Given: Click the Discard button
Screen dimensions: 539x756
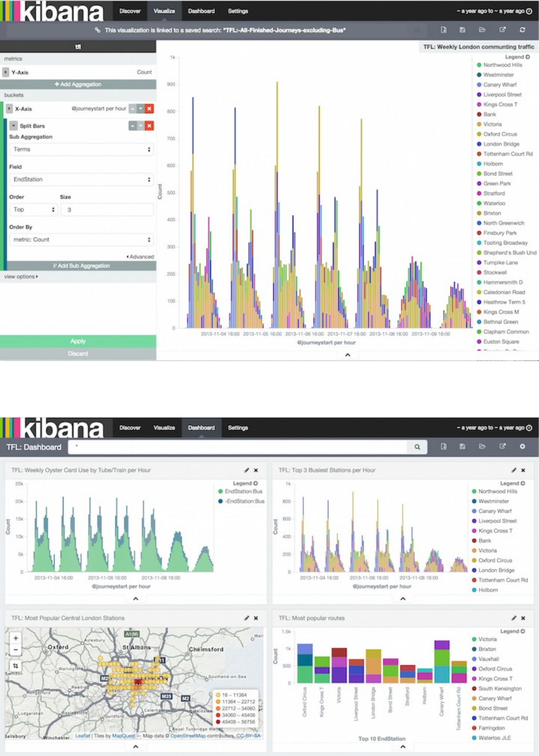Looking at the screenshot, I should [78, 354].
